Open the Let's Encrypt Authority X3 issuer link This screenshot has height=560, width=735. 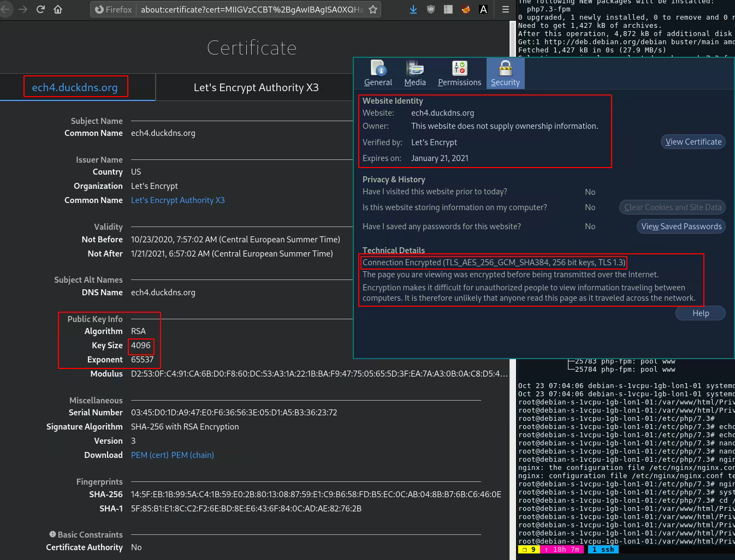(178, 200)
